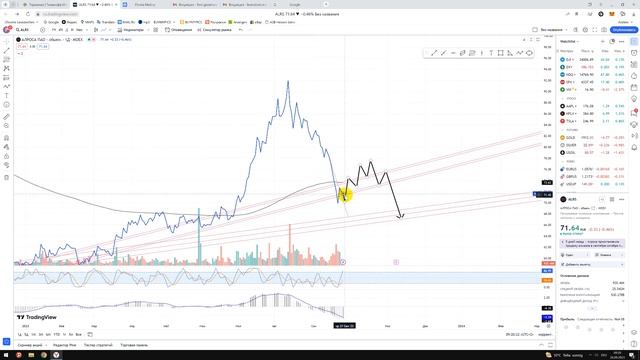Open watchlist more options three dots

point(621,42)
